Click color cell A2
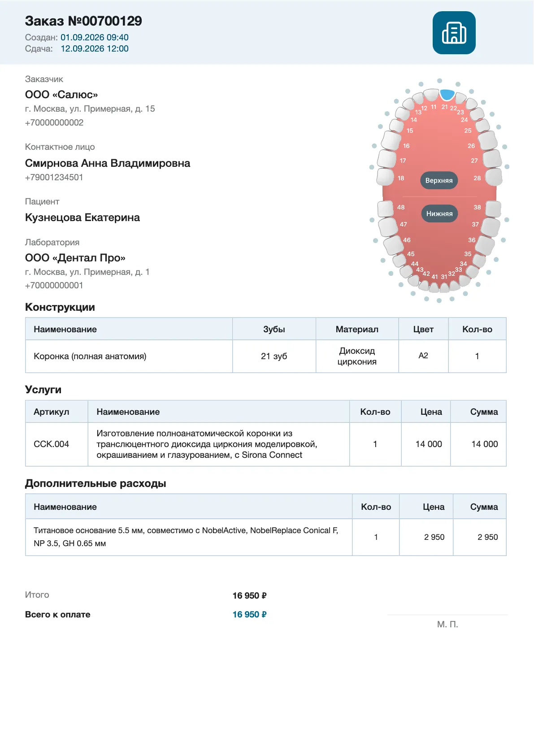Image resolution: width=534 pixels, height=756 pixels. [x=423, y=356]
